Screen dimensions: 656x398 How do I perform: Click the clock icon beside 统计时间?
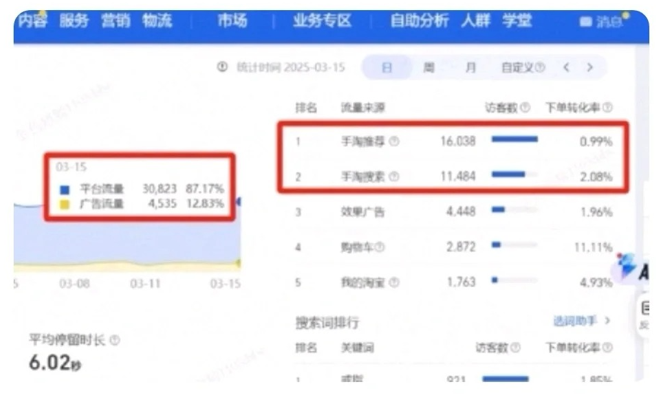click(x=222, y=67)
